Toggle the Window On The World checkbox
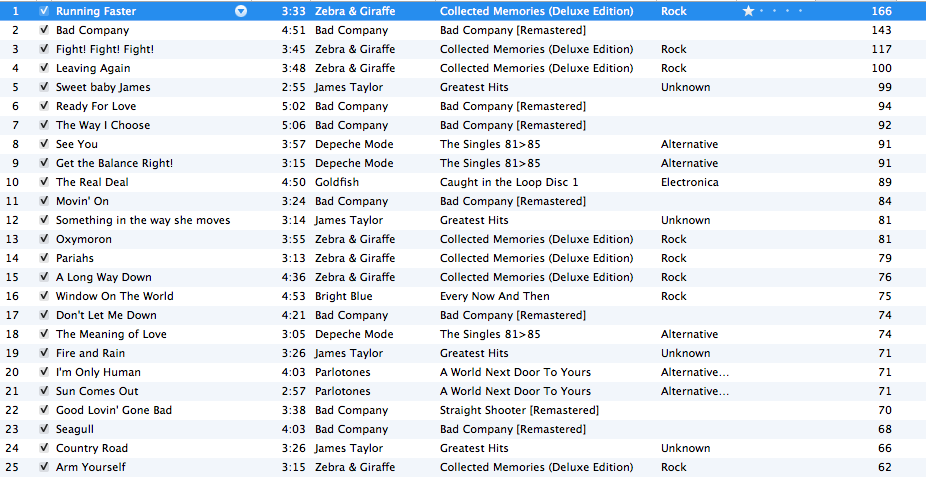Viewport: 926px width, 496px height. click(44, 296)
